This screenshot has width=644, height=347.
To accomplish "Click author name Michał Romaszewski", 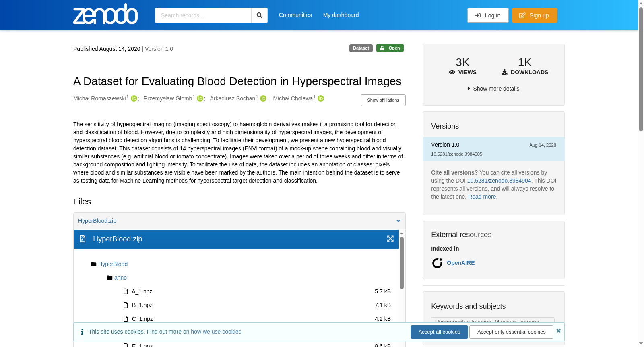I will [x=99, y=98].
